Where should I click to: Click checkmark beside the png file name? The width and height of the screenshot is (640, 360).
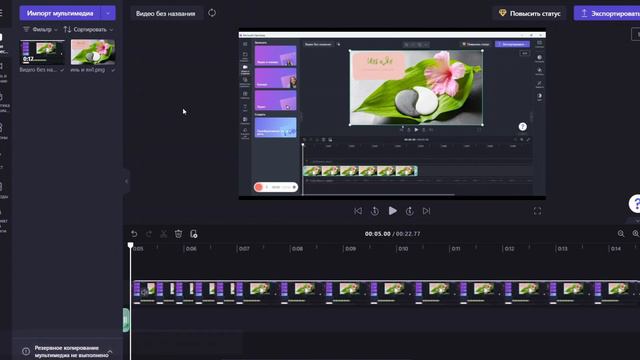[113, 70]
